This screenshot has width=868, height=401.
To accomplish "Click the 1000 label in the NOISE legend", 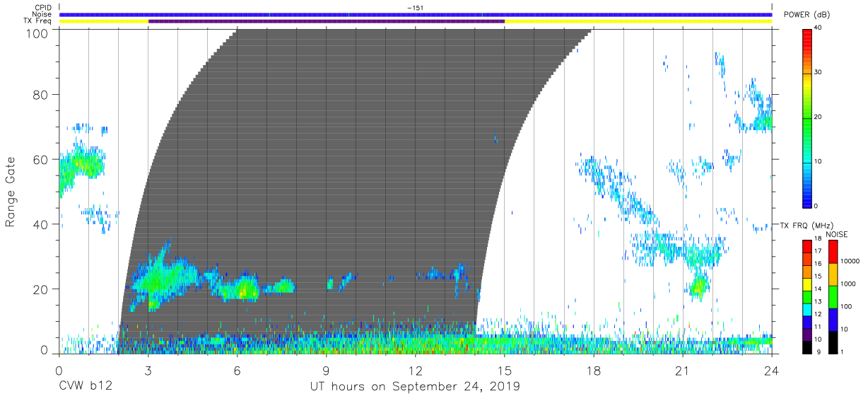I will point(848,284).
